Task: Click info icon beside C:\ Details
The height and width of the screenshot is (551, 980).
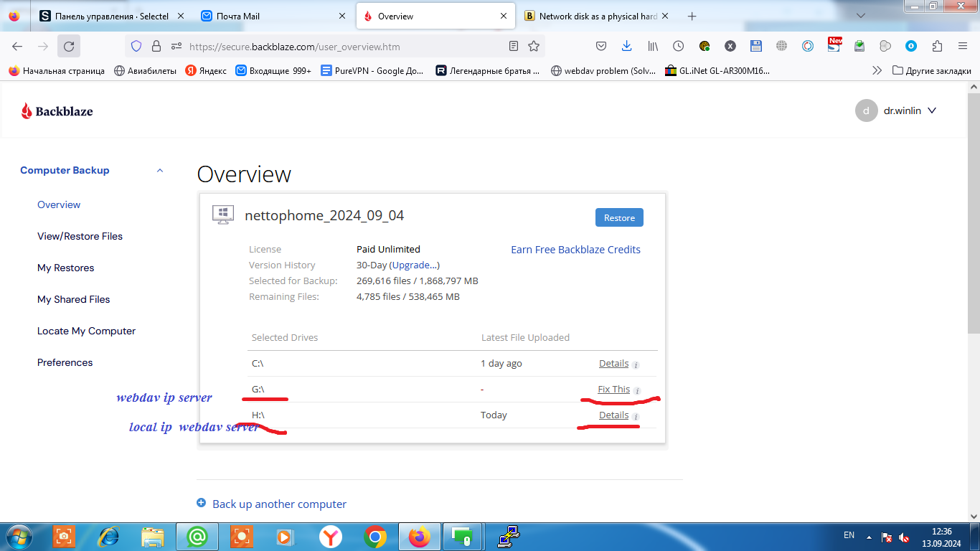Action: (636, 364)
